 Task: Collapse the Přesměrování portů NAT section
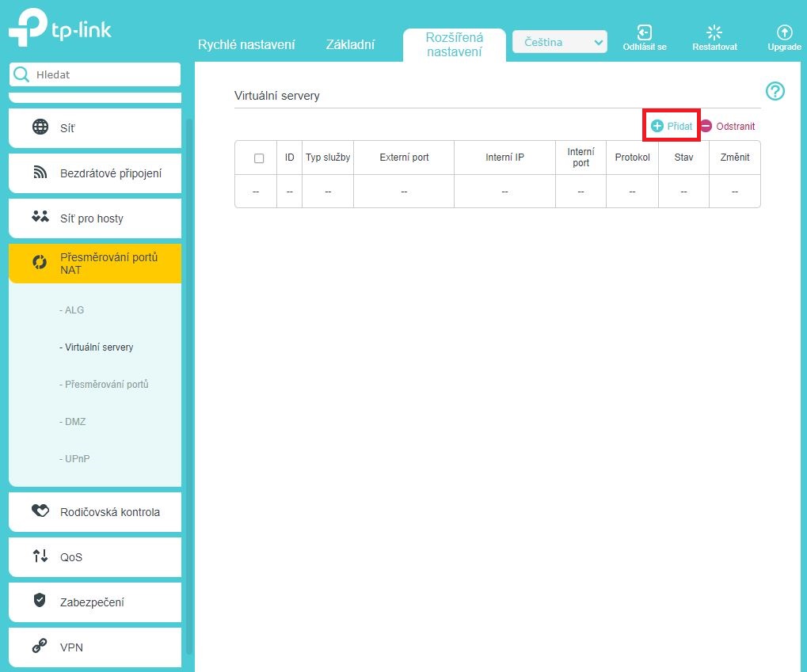95,264
